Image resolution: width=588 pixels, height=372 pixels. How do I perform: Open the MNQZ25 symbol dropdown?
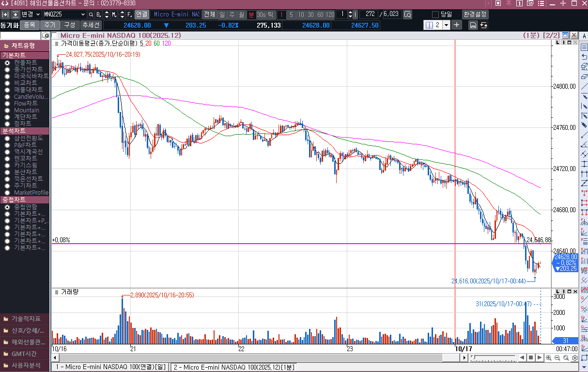click(x=83, y=15)
